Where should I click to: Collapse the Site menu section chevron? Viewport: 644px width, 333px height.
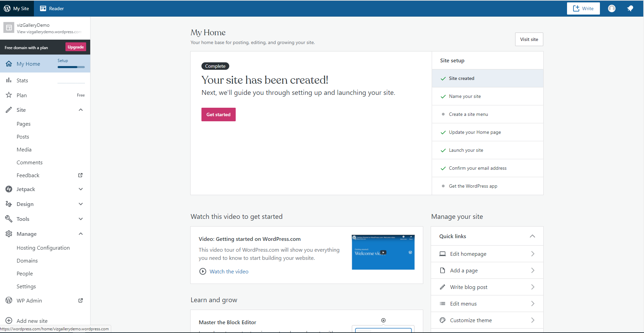pyautogui.click(x=81, y=110)
